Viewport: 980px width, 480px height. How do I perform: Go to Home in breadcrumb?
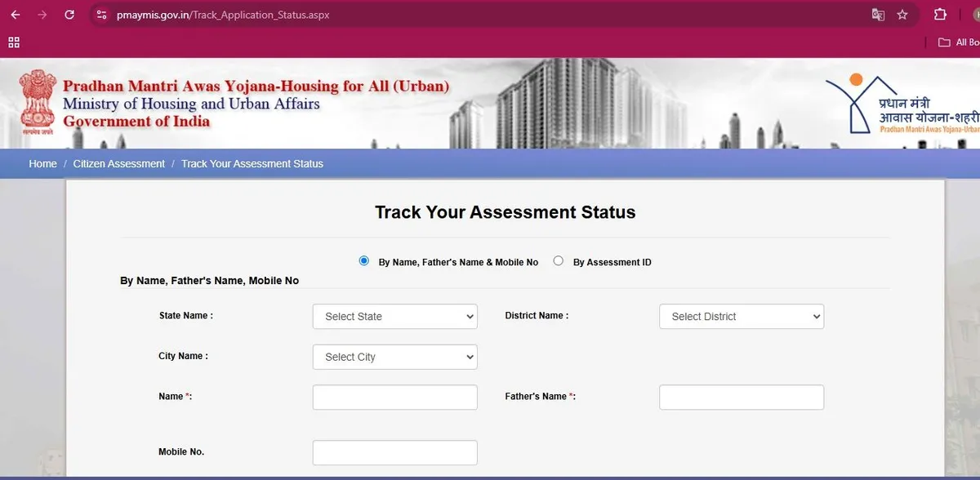tap(42, 164)
